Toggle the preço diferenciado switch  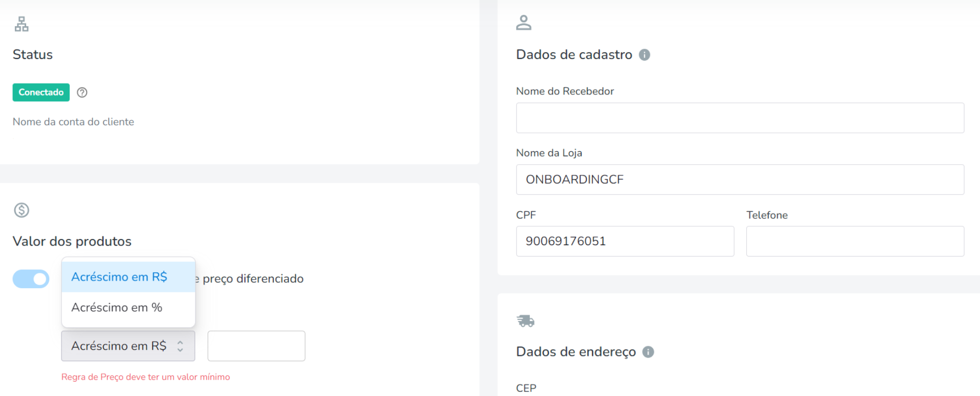pos(31,279)
